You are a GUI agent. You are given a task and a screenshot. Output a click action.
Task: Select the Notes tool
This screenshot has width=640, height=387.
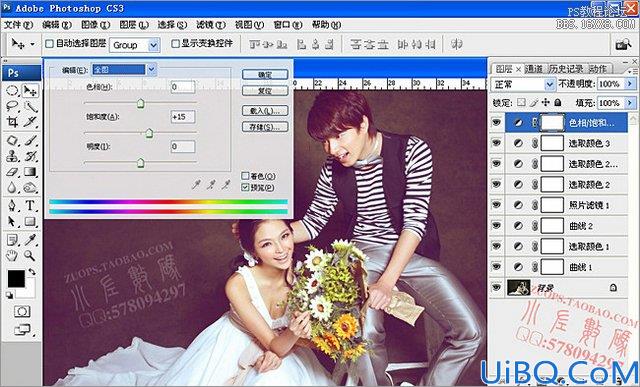point(12,240)
